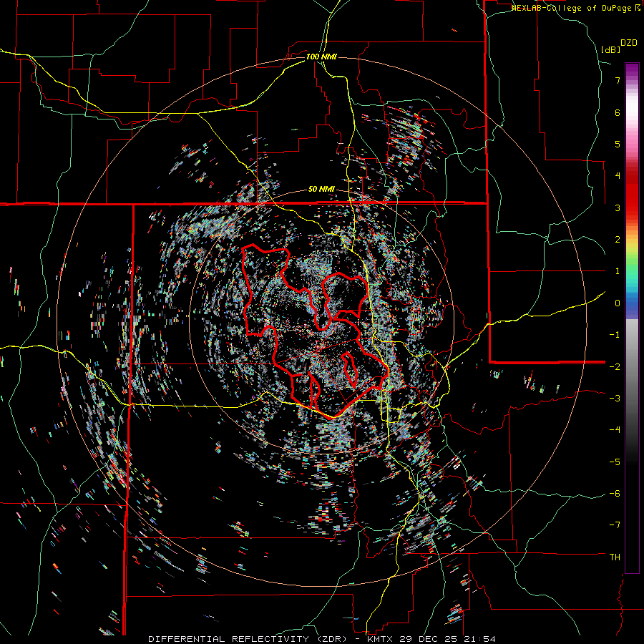Click the ZDR color scale bar
The width and height of the screenshot is (644, 644).
pos(632,318)
